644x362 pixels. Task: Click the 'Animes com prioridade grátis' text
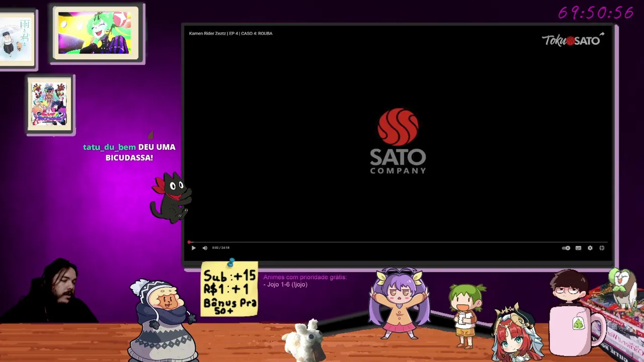[305, 277]
